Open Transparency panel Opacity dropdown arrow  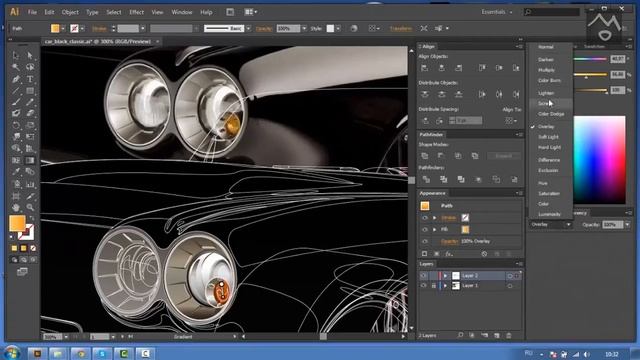(x=627, y=225)
